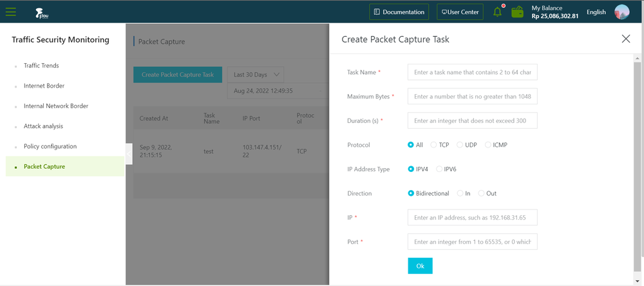The image size is (644, 286).
Task: Open the User Center
Action: [460, 12]
